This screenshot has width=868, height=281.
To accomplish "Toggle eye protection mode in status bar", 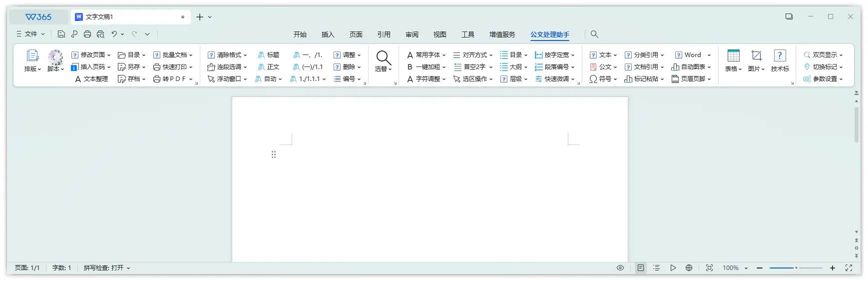I will point(620,268).
